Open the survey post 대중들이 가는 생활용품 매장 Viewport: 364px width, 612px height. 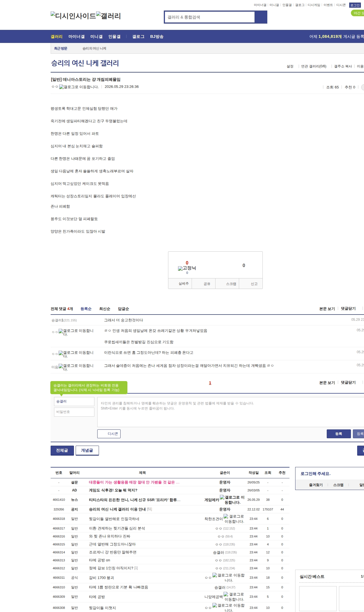(x=134, y=482)
